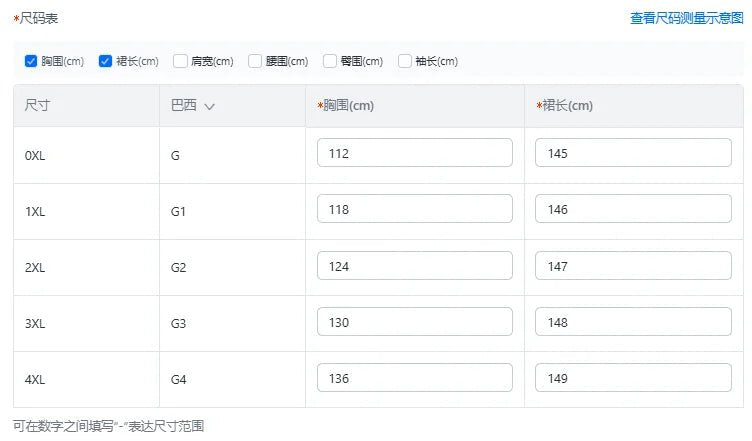Edit the 3XL skirt length value 148
This screenshot has width=752, height=441.
pos(634,322)
